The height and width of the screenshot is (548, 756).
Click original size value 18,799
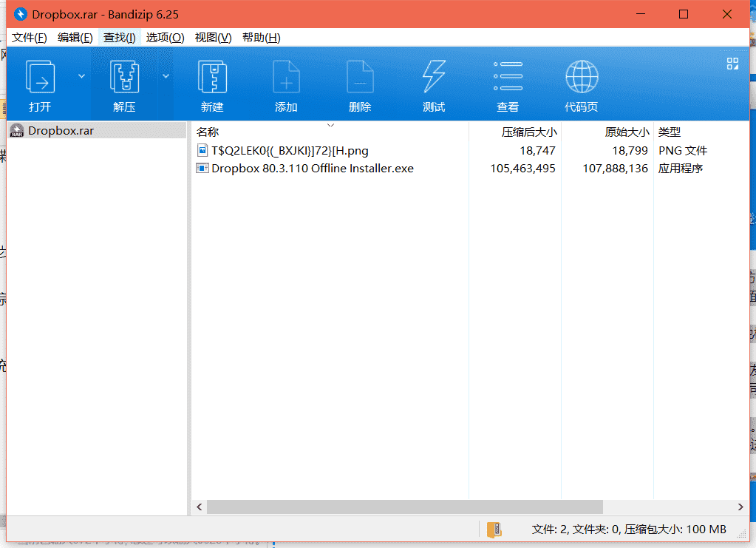click(x=630, y=151)
